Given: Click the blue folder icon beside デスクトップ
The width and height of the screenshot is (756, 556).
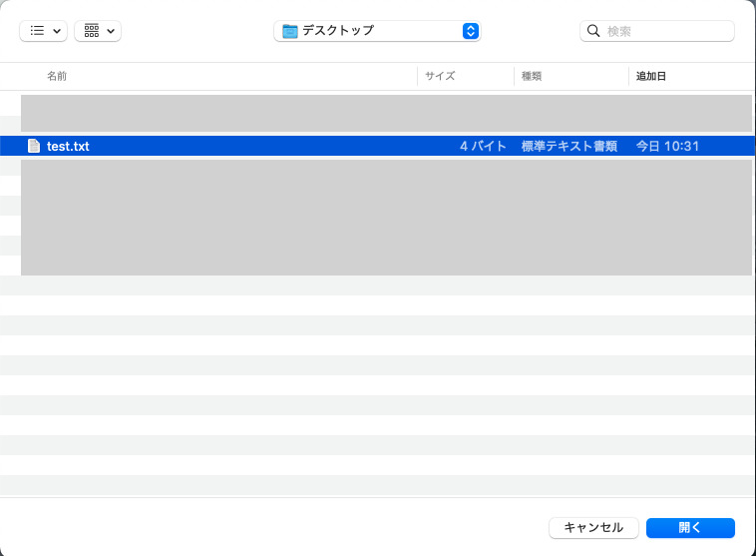Looking at the screenshot, I should 290,31.
